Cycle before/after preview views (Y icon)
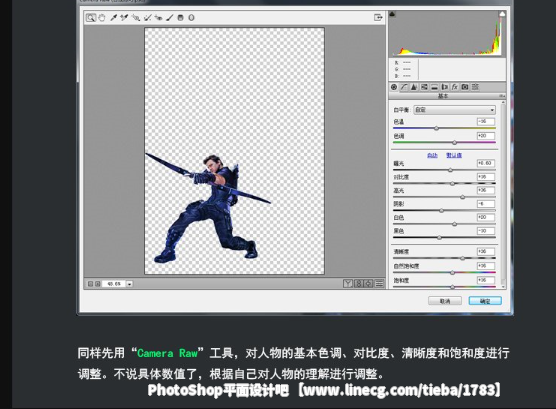Viewport: 556px width, 409px height. click(348, 283)
